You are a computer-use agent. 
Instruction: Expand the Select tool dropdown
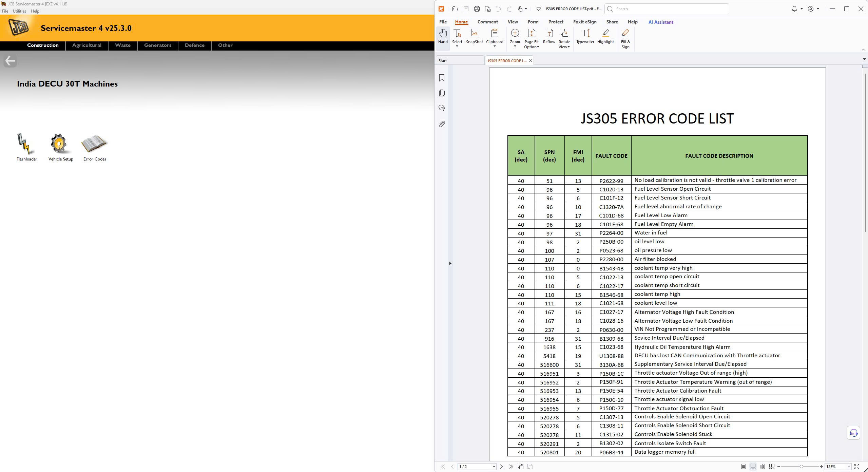[457, 46]
